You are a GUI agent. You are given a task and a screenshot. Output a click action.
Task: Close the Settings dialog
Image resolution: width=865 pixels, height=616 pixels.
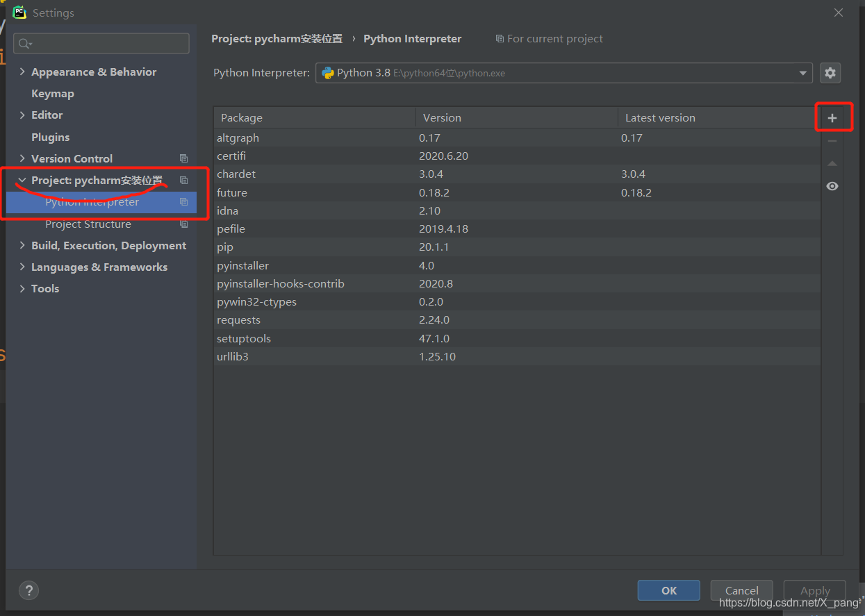839,13
